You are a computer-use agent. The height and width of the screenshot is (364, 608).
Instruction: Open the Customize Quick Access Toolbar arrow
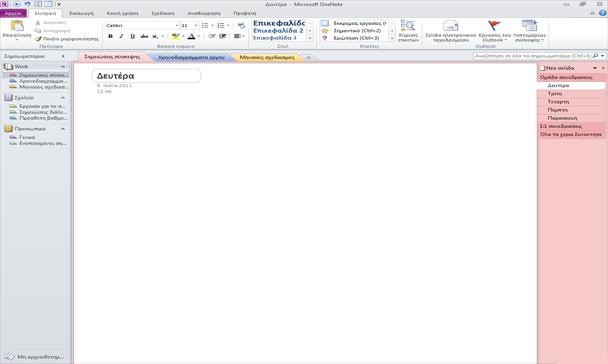[59, 4]
